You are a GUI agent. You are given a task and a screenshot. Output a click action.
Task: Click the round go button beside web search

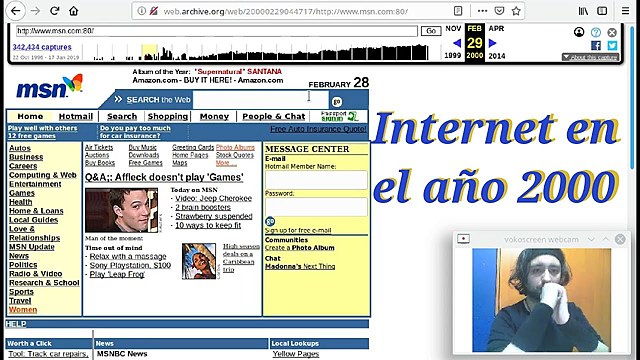(x=337, y=101)
